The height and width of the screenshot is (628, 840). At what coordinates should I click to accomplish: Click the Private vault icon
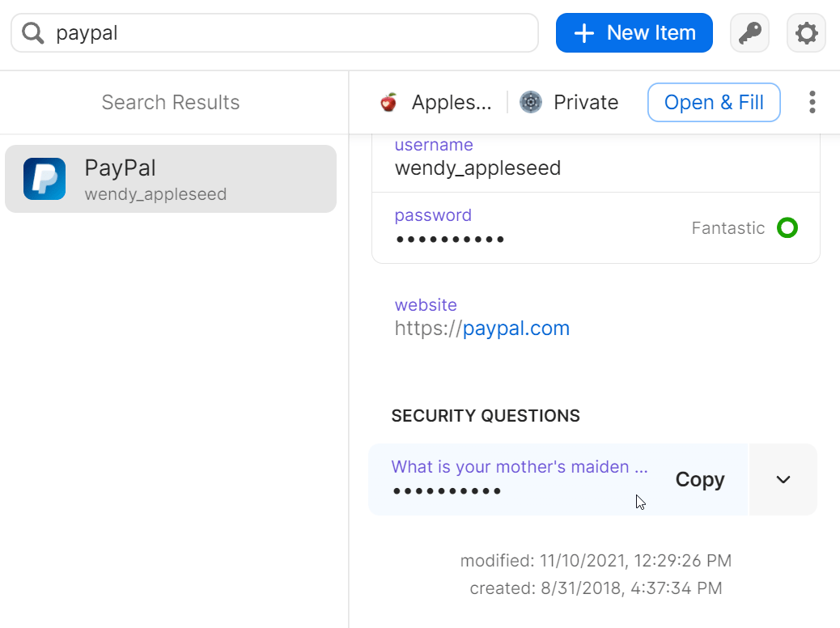(x=531, y=102)
